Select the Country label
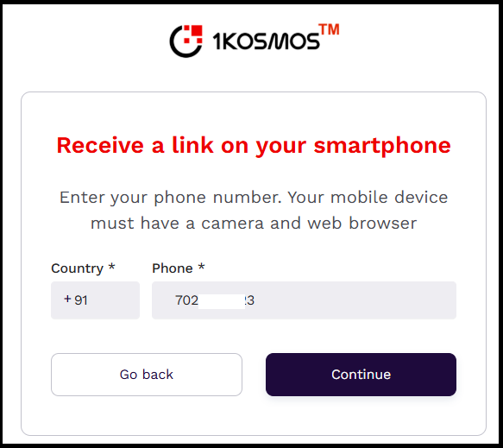Viewport: 503px width, 448px height. click(78, 268)
